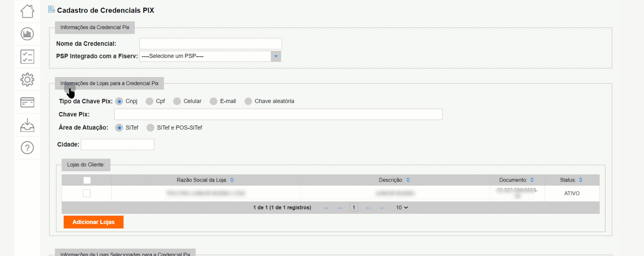Choose SiTef as Área de Atuação

pyautogui.click(x=119, y=128)
